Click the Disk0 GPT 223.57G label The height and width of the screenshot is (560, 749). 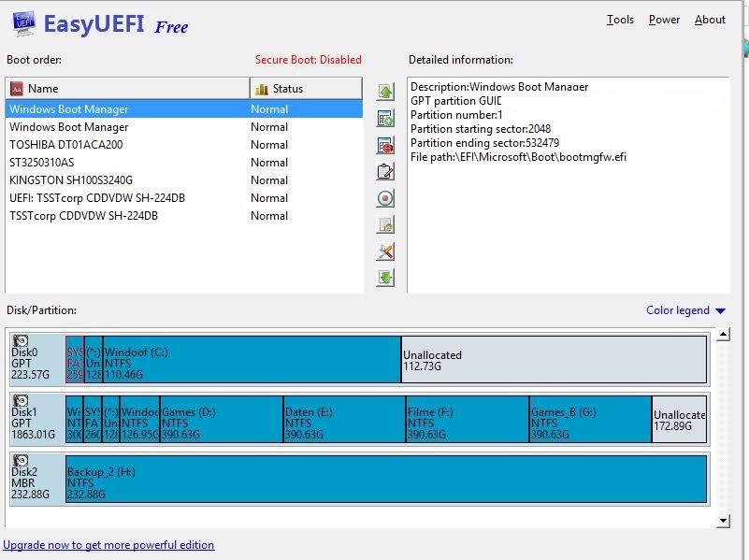(31, 364)
